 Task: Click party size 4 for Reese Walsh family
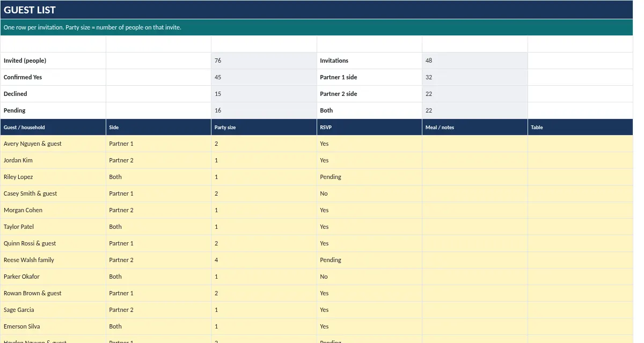[264, 260]
